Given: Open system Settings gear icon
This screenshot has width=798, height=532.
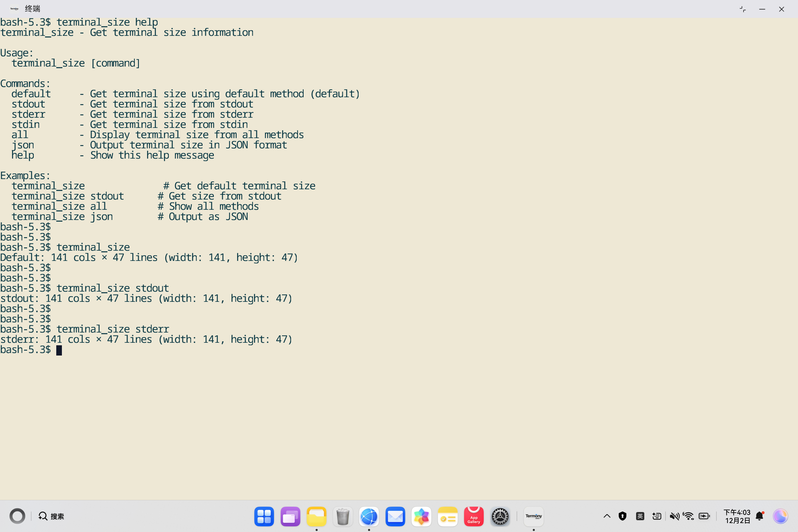Looking at the screenshot, I should pos(500,516).
